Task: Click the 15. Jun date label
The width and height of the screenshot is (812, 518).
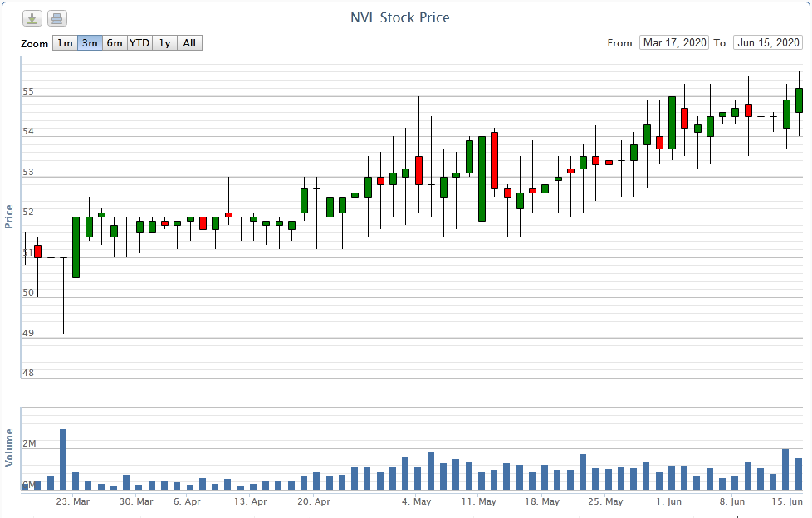Action: pos(787,501)
